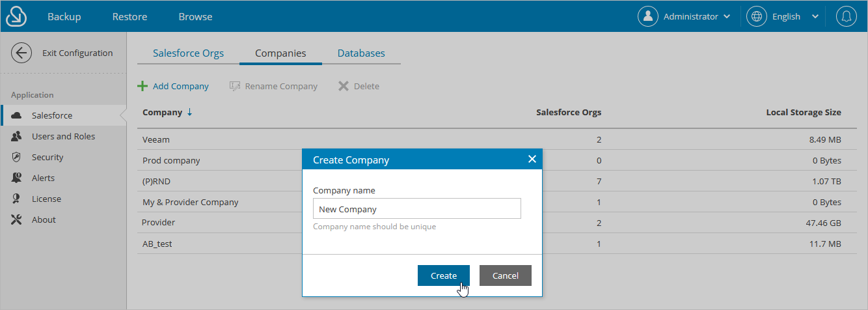
Task: Switch to the Databases tab
Action: tap(361, 53)
